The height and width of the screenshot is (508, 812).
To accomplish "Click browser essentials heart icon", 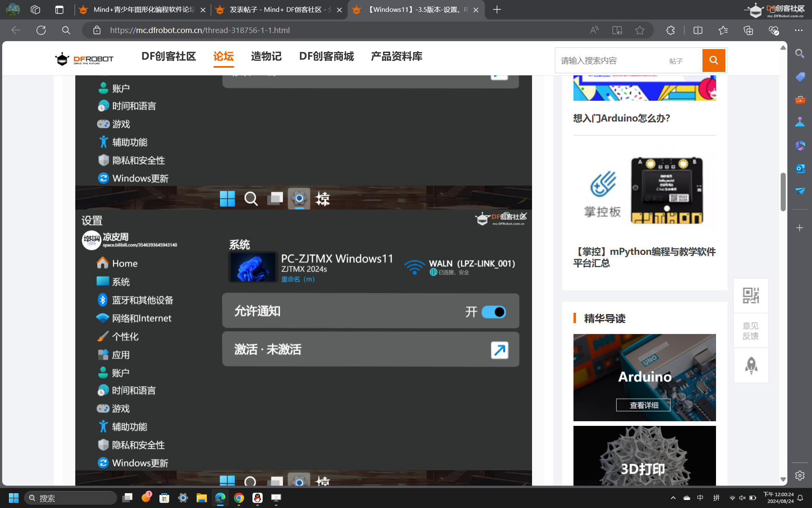I will coord(774,30).
